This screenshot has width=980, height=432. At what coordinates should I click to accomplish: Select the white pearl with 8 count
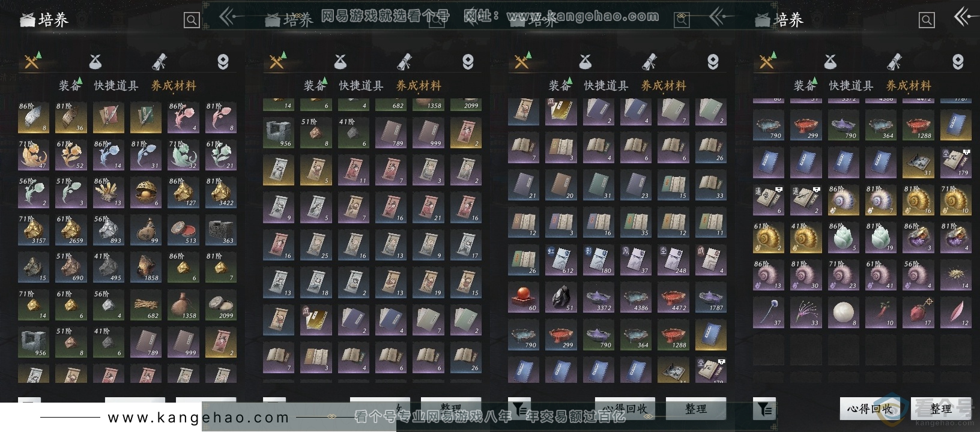(x=843, y=313)
